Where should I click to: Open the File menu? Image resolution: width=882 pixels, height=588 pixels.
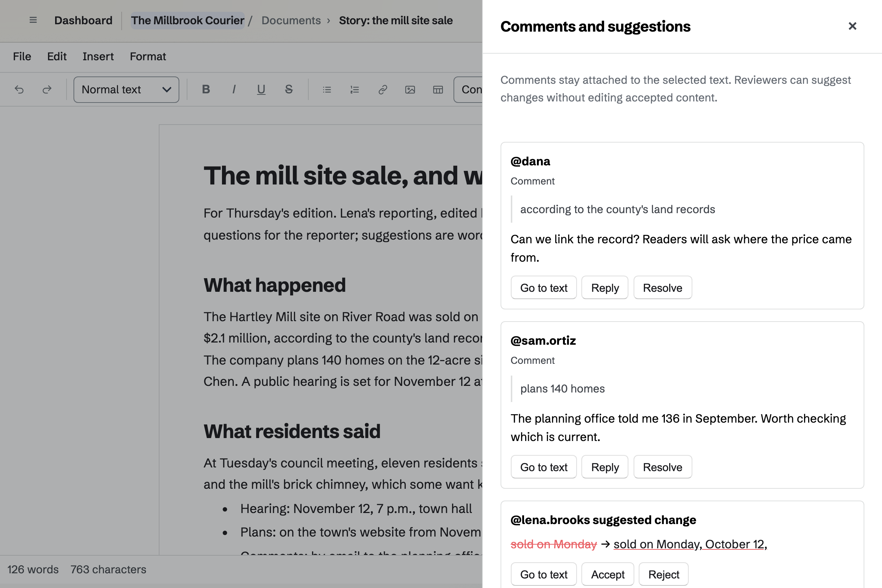coord(22,57)
